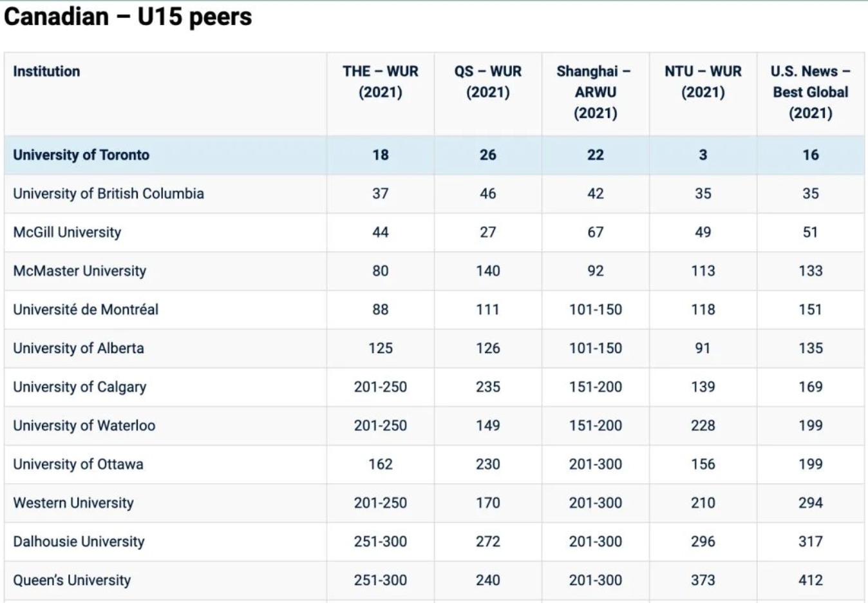Click the University of Alberta institution cell
The image size is (868, 612).
[x=79, y=349]
